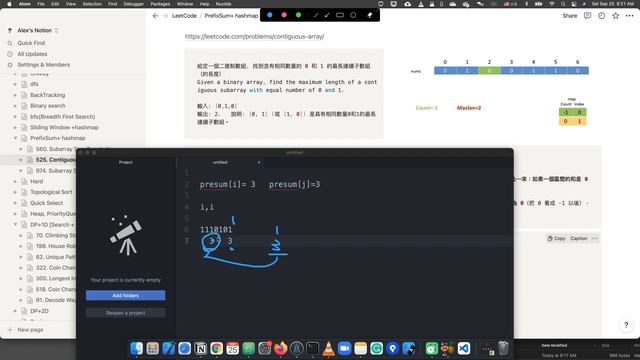Open Finder from the Dock
This screenshot has height=360, width=640.
(x=136, y=348)
